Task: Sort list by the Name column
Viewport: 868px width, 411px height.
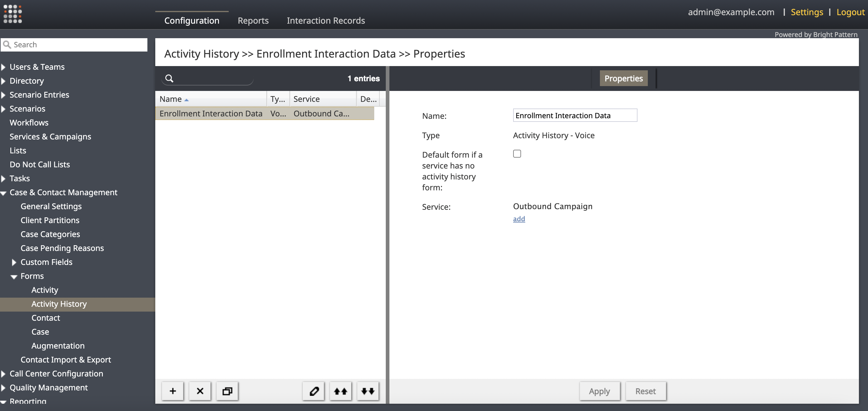Action: point(211,99)
